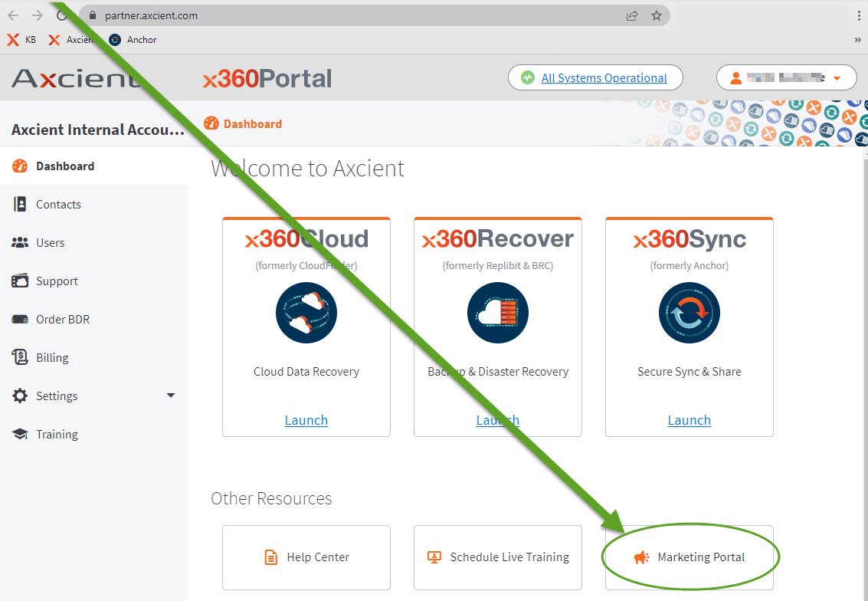Open Training in the sidebar

coord(94,435)
